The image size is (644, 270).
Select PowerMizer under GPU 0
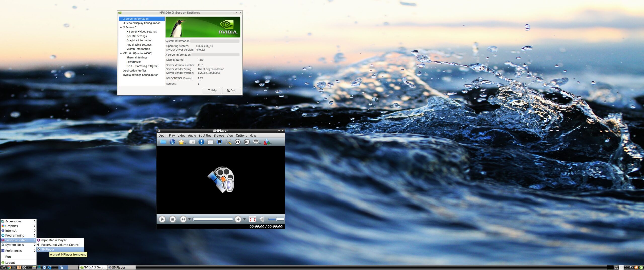pos(134,62)
